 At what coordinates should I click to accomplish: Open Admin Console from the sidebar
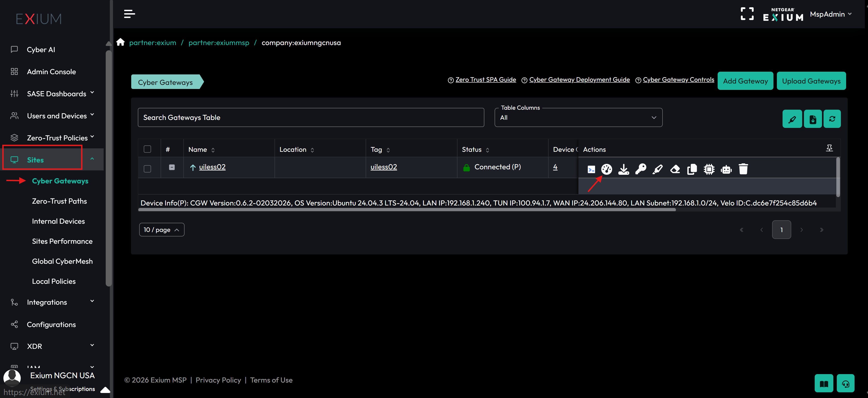[x=51, y=72]
